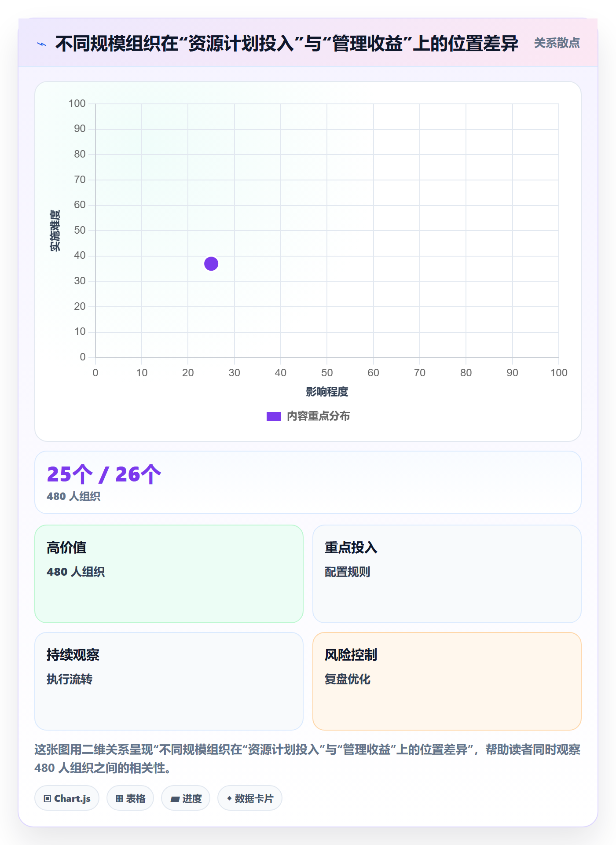Screen dimensions: 616x845
Task: Click the 100 tick label on the y-axis
Action: tap(77, 103)
